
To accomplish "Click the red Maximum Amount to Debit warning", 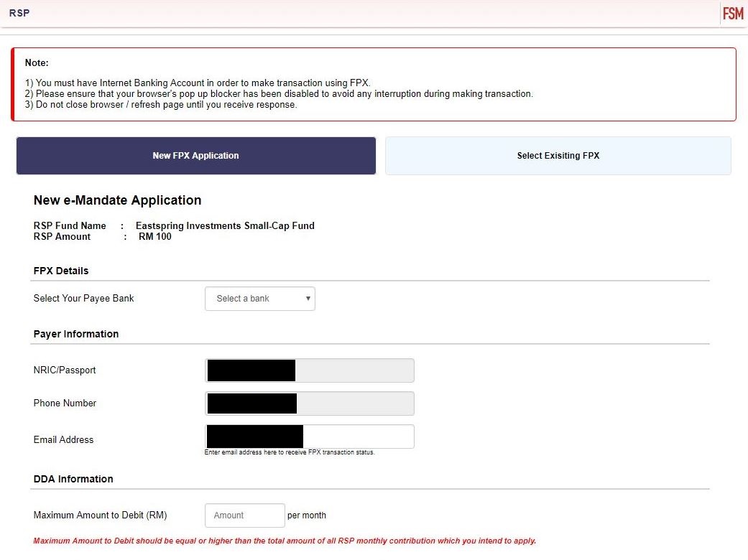I will tap(285, 541).
